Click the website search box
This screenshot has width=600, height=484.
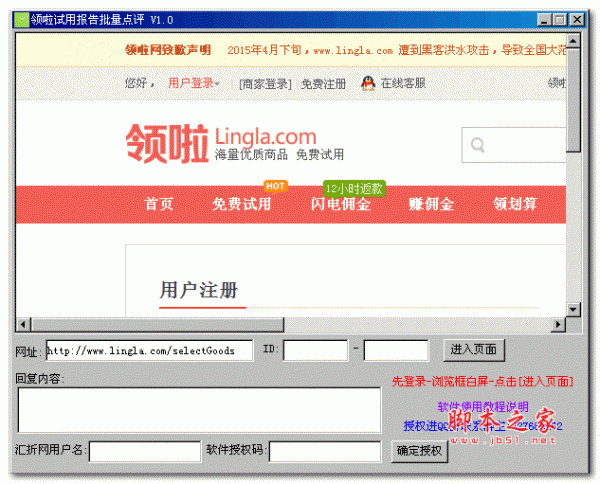pyautogui.click(x=514, y=145)
